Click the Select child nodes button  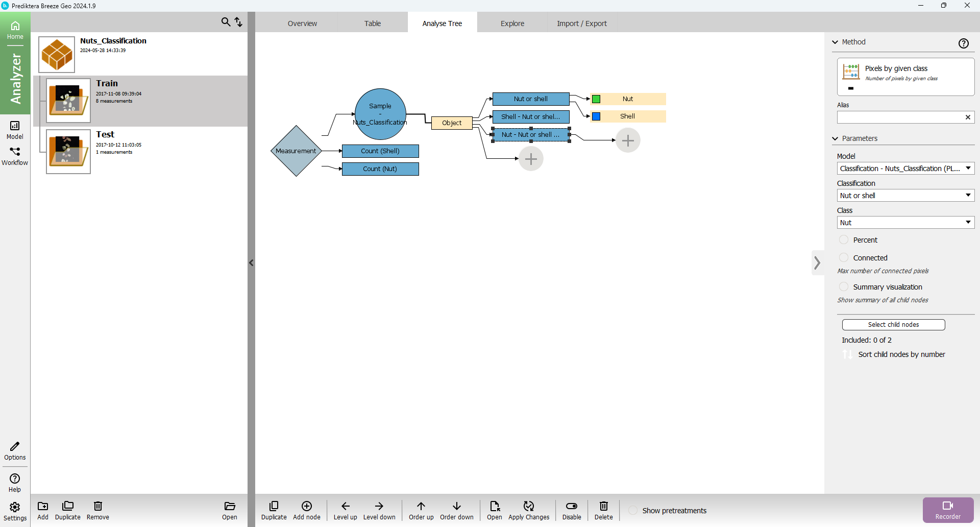[893, 325]
